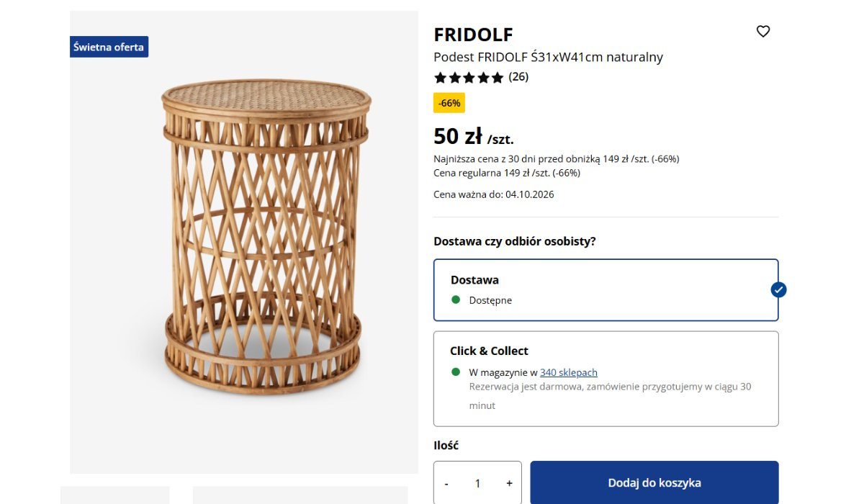The height and width of the screenshot is (504, 864).
Task: Click the yellow -66% discount badge
Action: coord(449,103)
